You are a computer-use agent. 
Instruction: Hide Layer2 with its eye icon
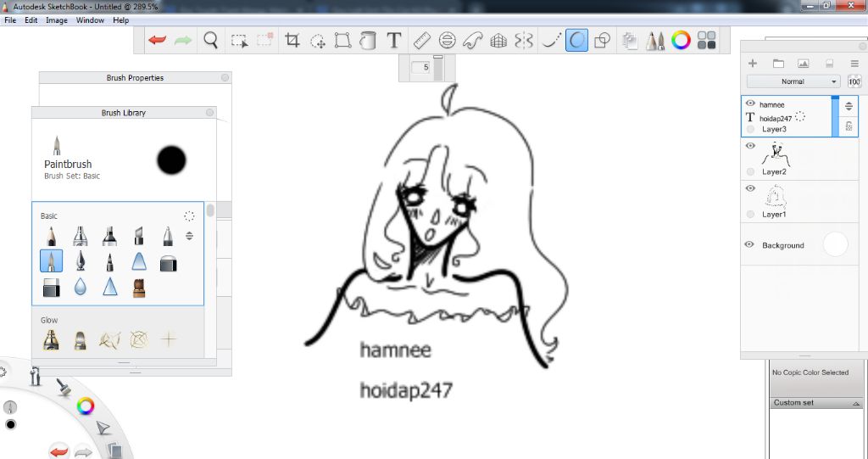(x=750, y=146)
